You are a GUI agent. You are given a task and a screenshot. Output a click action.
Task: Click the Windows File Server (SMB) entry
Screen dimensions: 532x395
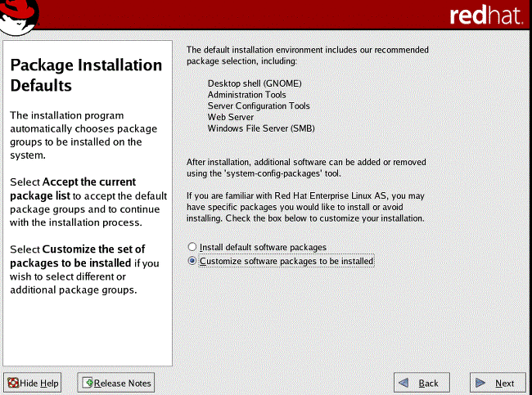tap(261, 128)
